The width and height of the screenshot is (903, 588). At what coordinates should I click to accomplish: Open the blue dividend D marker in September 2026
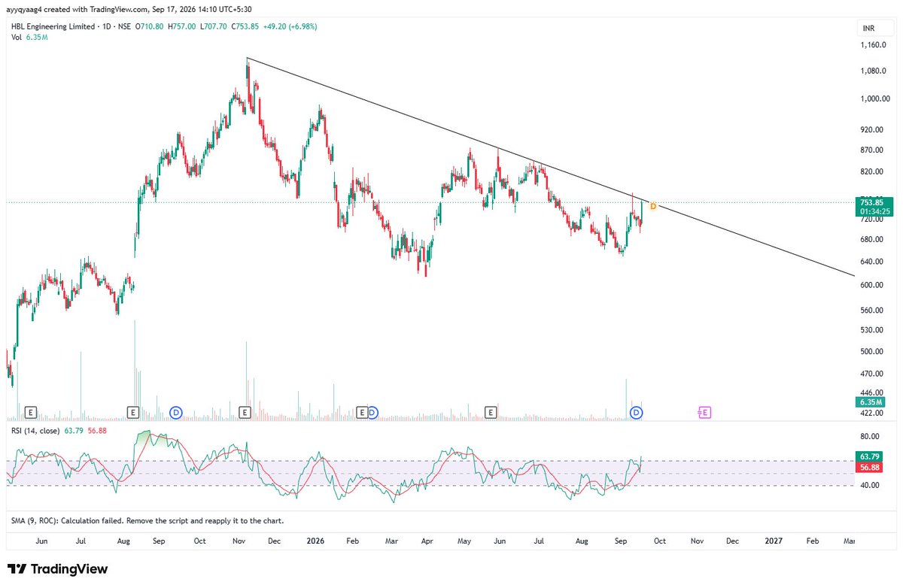(637, 412)
